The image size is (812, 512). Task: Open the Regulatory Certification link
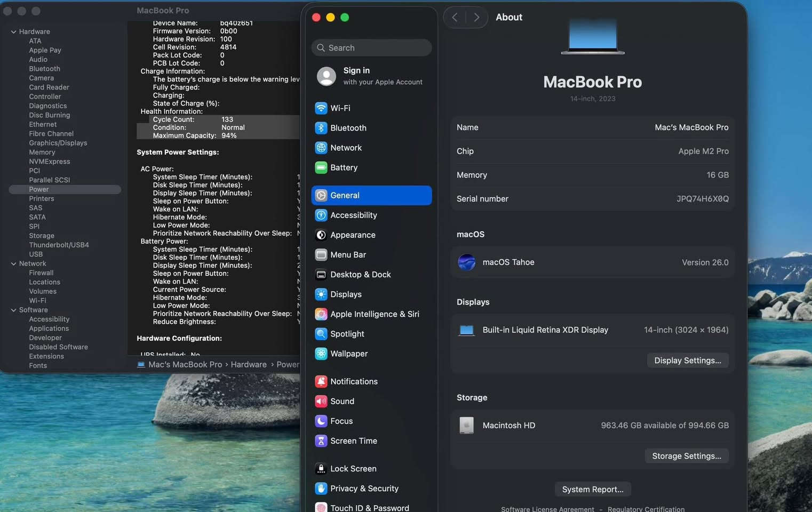pyautogui.click(x=646, y=509)
